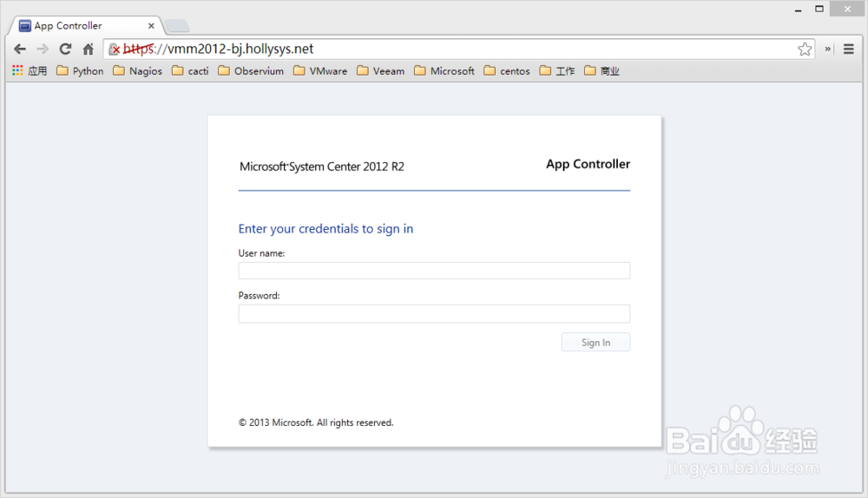Click the '© 2013 Microsoft' copyright text
The width and height of the screenshot is (868, 498).
click(316, 423)
